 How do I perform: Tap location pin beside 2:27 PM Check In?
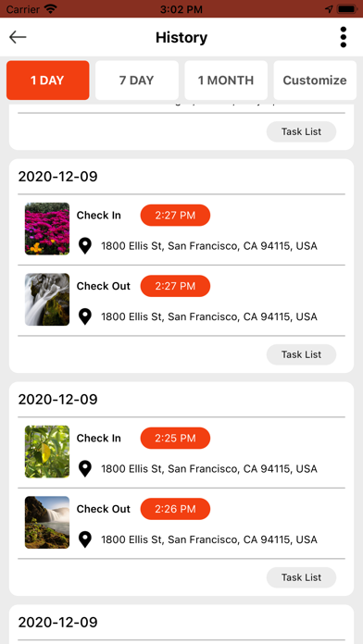pyautogui.click(x=85, y=246)
